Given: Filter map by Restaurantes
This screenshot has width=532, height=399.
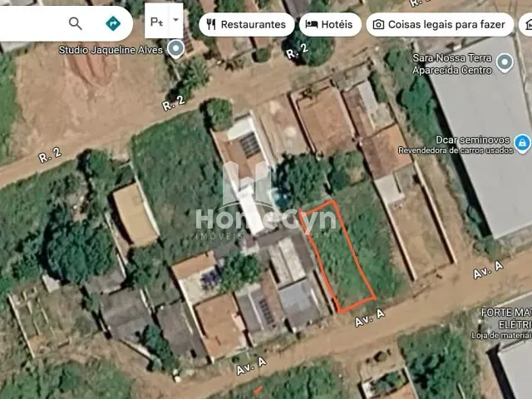Looking at the screenshot, I should point(247,24).
